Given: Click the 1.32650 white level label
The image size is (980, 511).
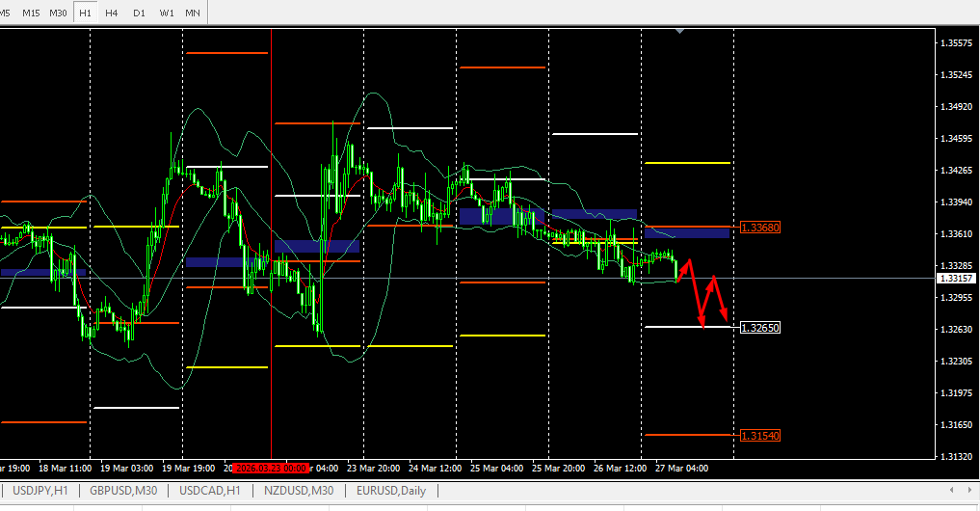Looking at the screenshot, I should [759, 328].
